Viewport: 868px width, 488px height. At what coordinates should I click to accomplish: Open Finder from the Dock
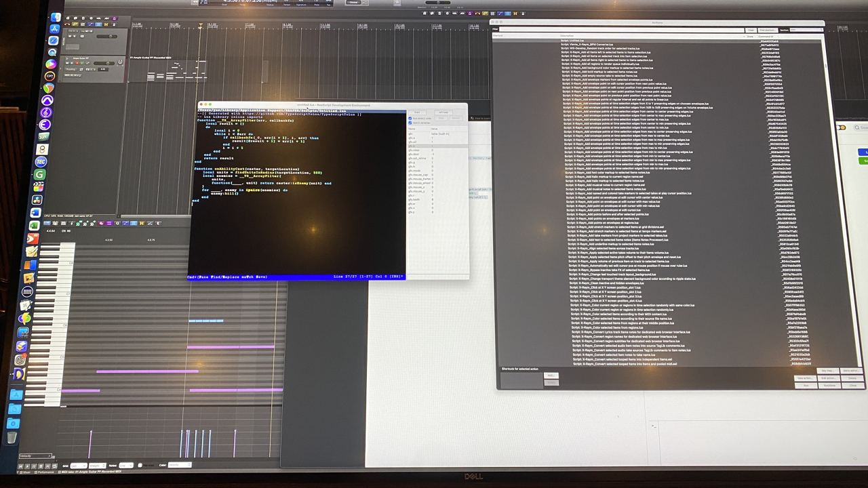tap(56, 17)
